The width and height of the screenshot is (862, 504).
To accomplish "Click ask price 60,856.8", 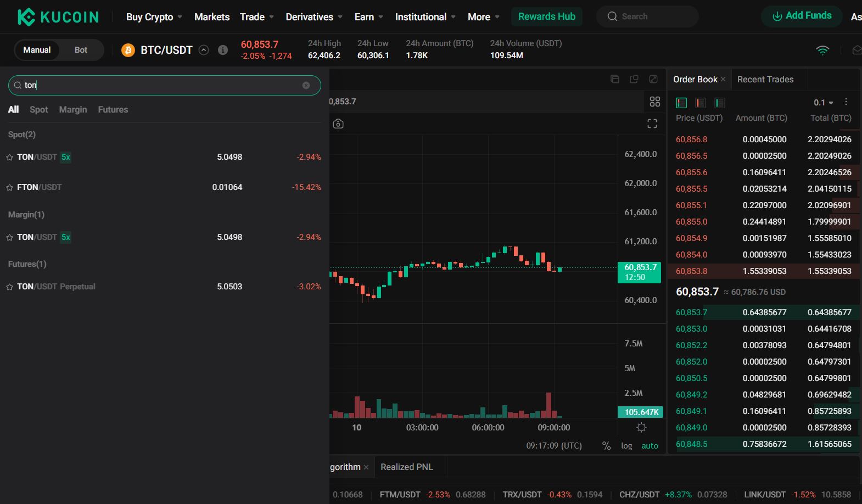I will click(691, 139).
